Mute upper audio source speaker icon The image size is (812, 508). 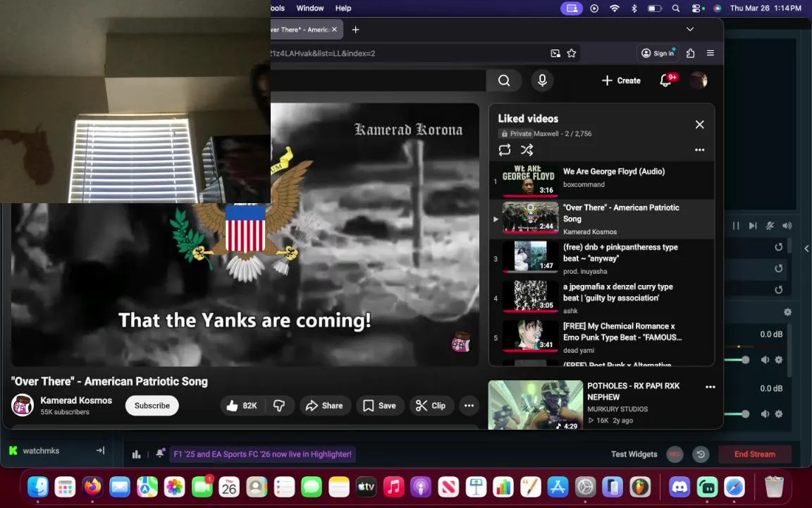pyautogui.click(x=765, y=360)
